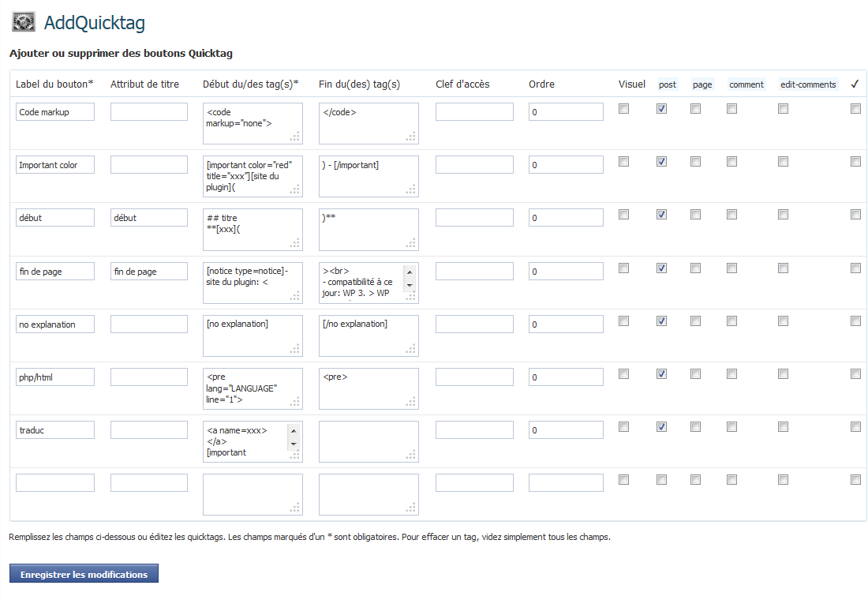Click resize handle of php/html end tag textarea
Screen dimensions: 868x600
click(411, 402)
